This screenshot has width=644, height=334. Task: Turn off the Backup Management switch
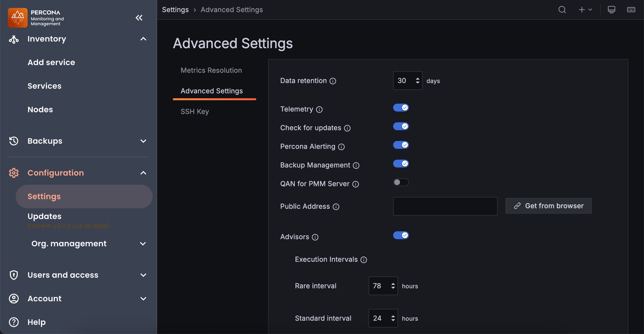401,164
